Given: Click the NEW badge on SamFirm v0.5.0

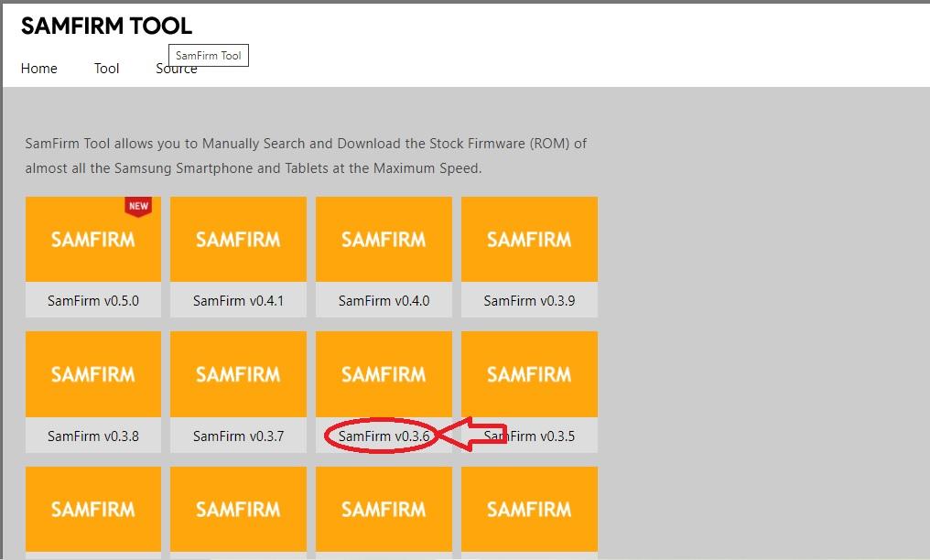Looking at the screenshot, I should coord(138,206).
